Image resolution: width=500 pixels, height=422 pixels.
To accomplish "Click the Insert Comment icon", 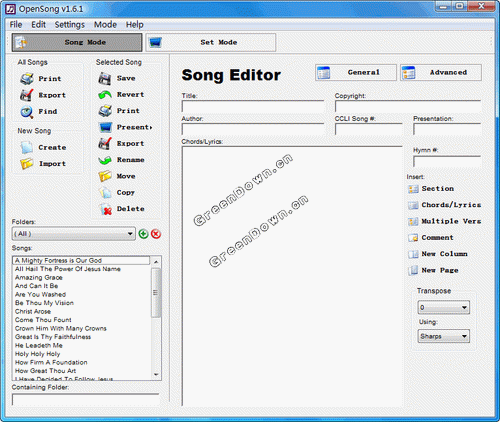I will pyautogui.click(x=413, y=238).
